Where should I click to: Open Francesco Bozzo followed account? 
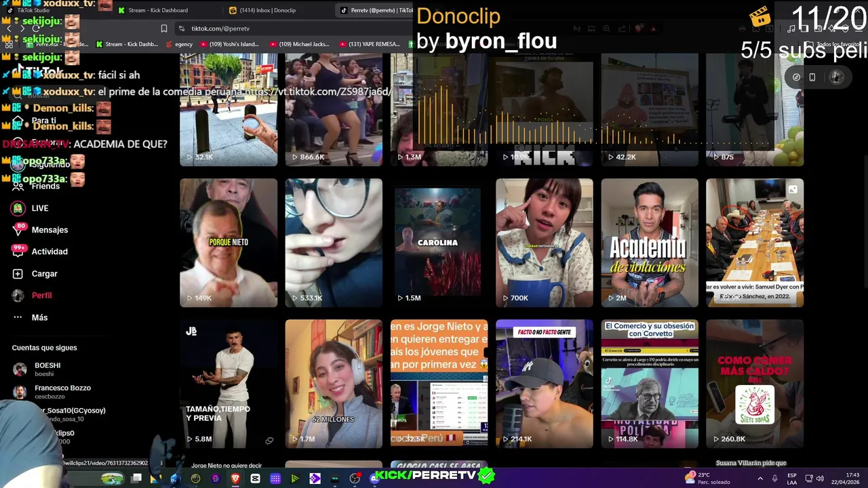(x=62, y=392)
